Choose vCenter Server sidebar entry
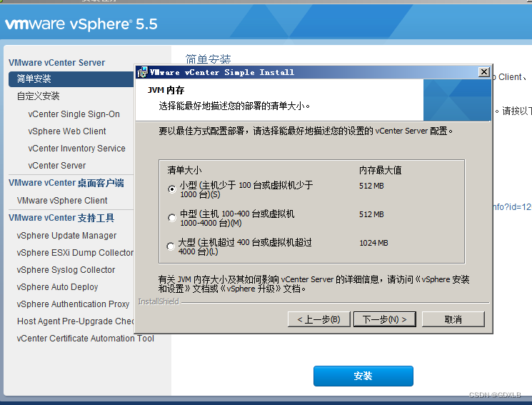532x405 pixels. point(56,165)
